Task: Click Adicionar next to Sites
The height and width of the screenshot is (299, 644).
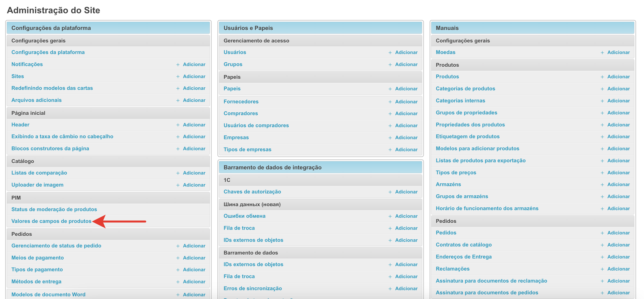Action: click(194, 76)
